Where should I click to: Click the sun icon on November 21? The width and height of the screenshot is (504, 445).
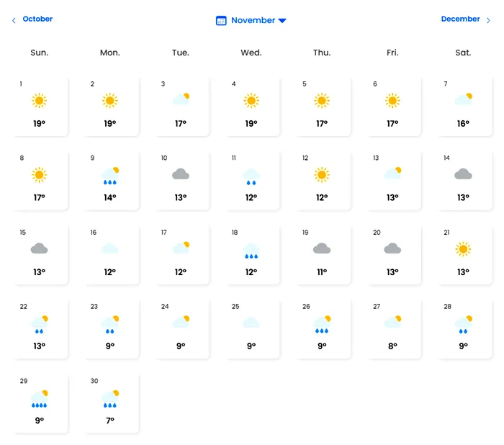coord(463,249)
